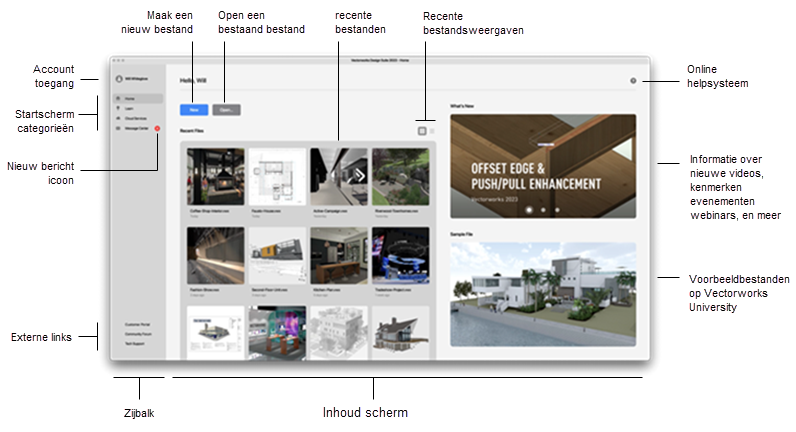The height and width of the screenshot is (432, 796).
Task: Open the Kitchen Plan file thumbnail
Action: point(339,256)
